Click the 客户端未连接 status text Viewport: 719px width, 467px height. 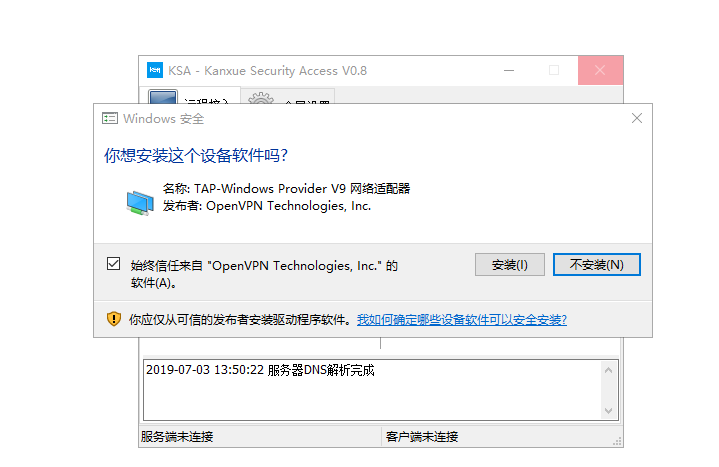[422, 437]
